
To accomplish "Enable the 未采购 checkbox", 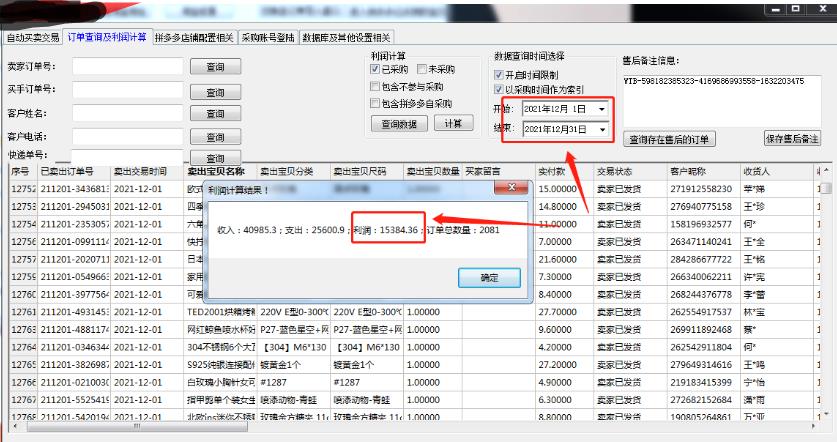I will click(x=422, y=70).
